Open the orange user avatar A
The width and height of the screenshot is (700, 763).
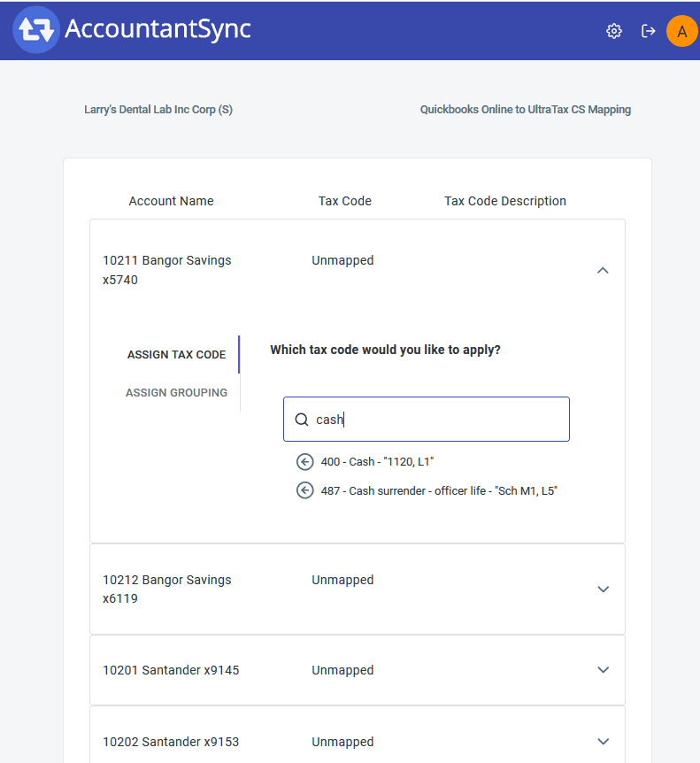[681, 30]
